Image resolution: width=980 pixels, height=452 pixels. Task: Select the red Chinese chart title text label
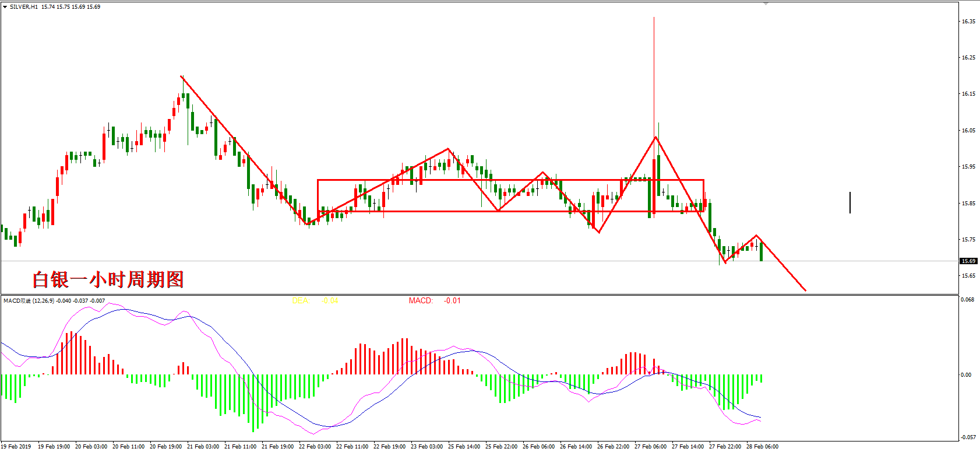pyautogui.click(x=108, y=279)
